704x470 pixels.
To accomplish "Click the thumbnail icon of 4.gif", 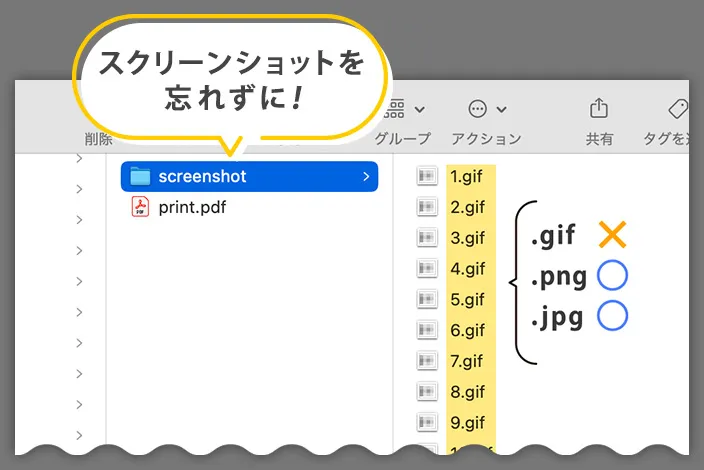I will coord(427,268).
